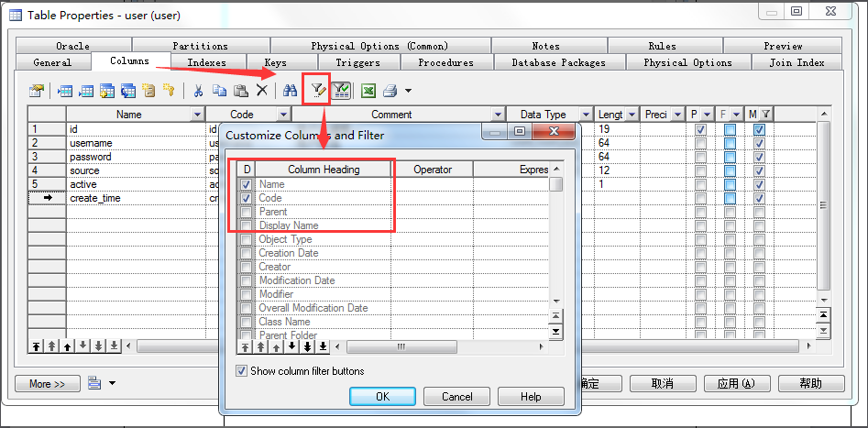Screen dimensions: 868x428
Task: Jump to the first row with the Customize dialog's overlined-arrow button
Action: point(556,315)
